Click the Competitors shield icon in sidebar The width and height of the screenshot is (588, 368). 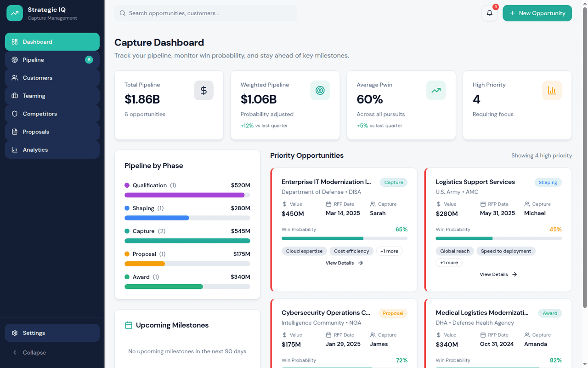[x=15, y=114]
